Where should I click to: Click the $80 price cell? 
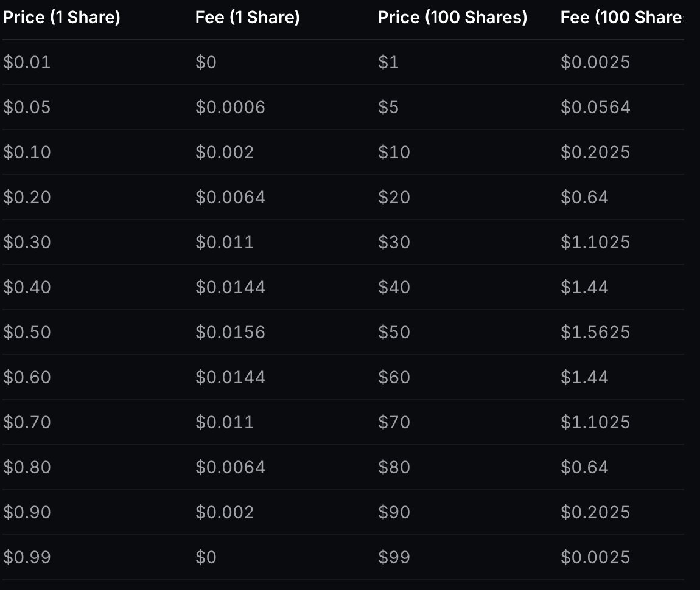[x=394, y=468]
